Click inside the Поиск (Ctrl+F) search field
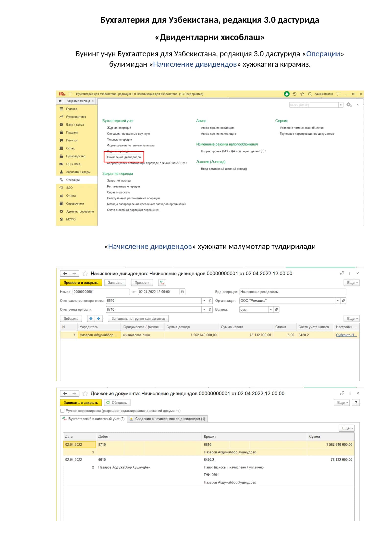This screenshot has height=554, width=392. pos(314,105)
